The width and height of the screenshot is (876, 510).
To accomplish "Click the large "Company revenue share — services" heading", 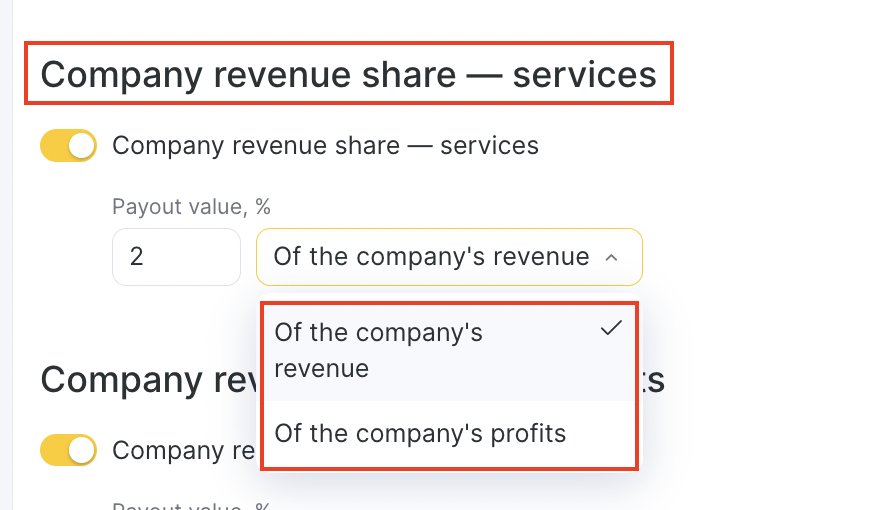I will [348, 74].
